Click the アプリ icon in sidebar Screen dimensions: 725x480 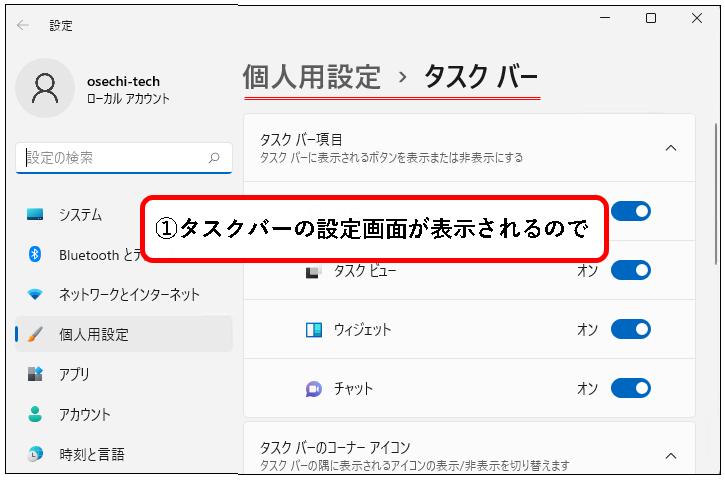click(35, 374)
